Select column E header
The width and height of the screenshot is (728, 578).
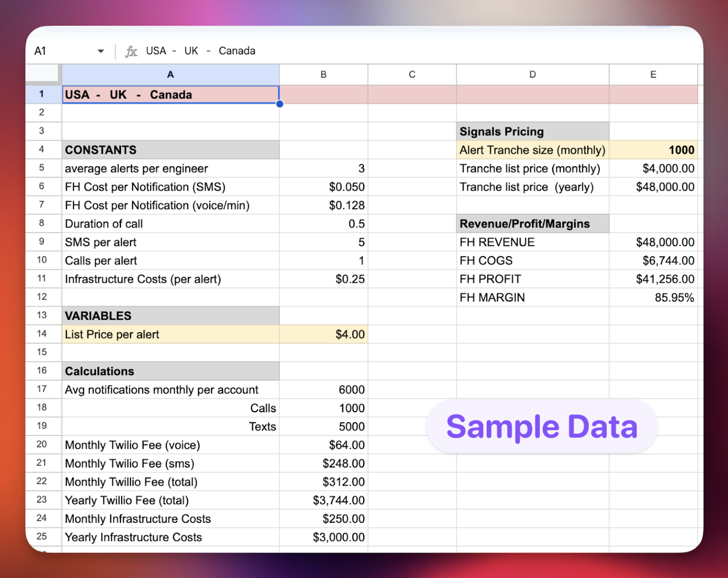tap(653, 74)
